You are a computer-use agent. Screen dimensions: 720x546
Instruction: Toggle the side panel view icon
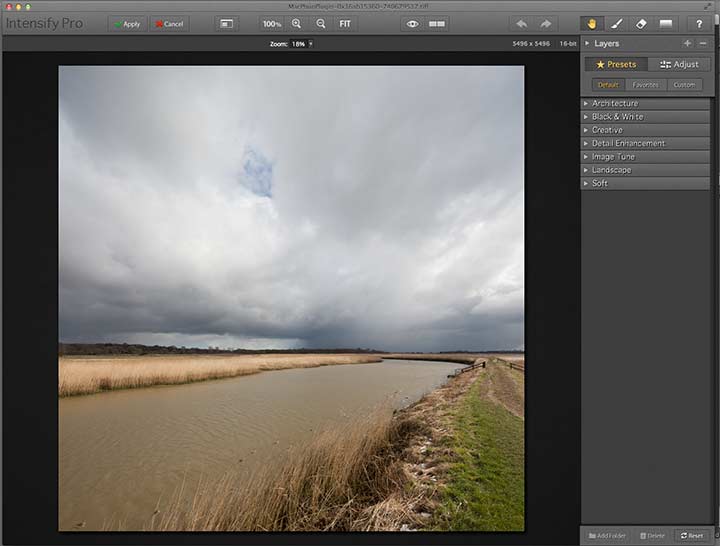pyautogui.click(x=226, y=24)
